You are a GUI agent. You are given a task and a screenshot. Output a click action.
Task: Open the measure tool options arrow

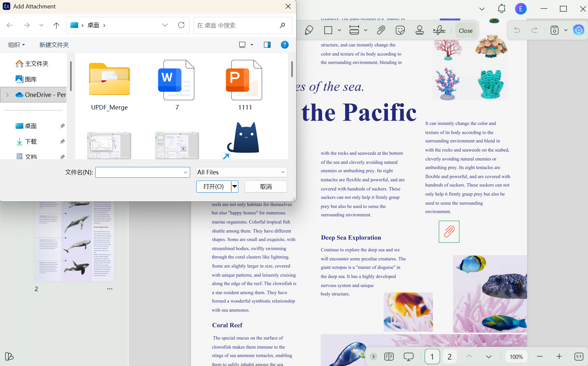click(x=366, y=30)
